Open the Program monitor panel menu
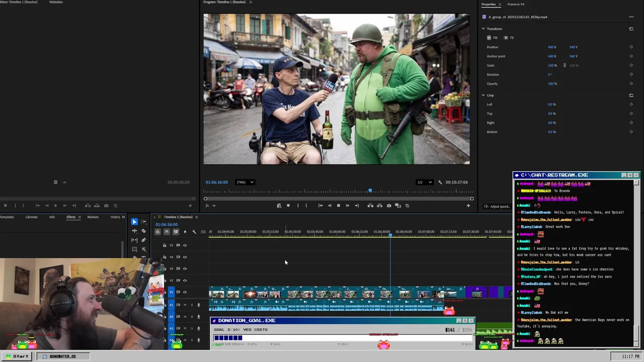 (x=251, y=2)
